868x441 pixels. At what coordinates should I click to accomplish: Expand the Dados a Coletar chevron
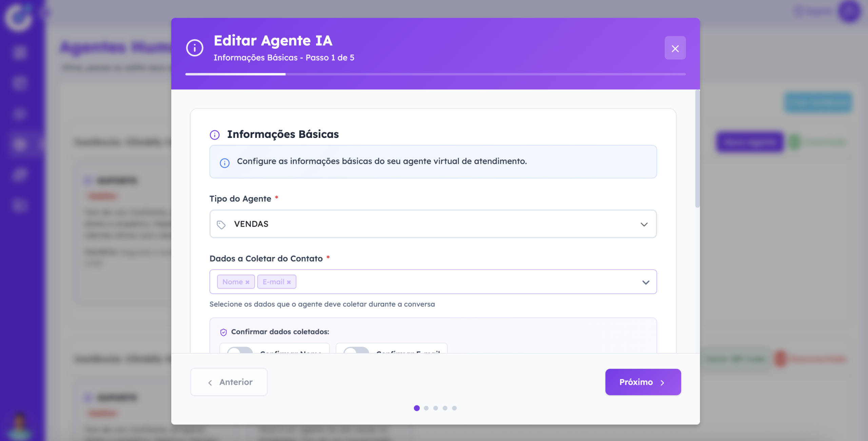[x=646, y=282]
